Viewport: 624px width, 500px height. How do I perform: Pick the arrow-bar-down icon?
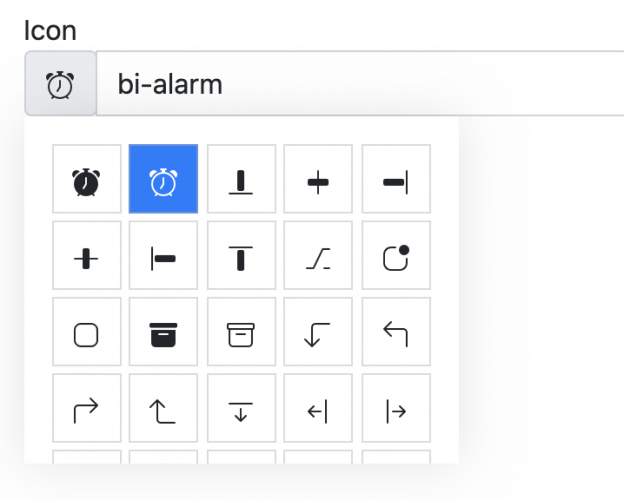click(241, 408)
